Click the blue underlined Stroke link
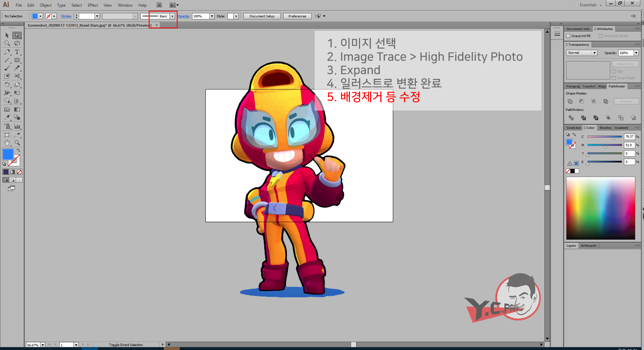The image size is (644, 350). (66, 16)
